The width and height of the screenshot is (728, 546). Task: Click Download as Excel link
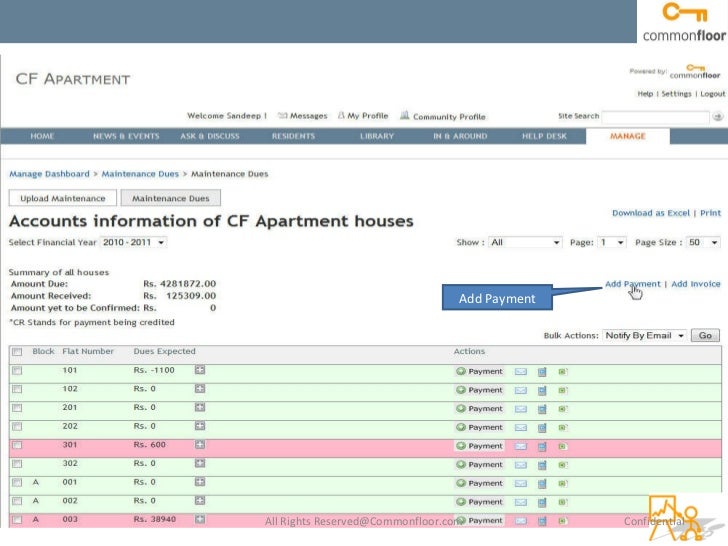pos(651,213)
